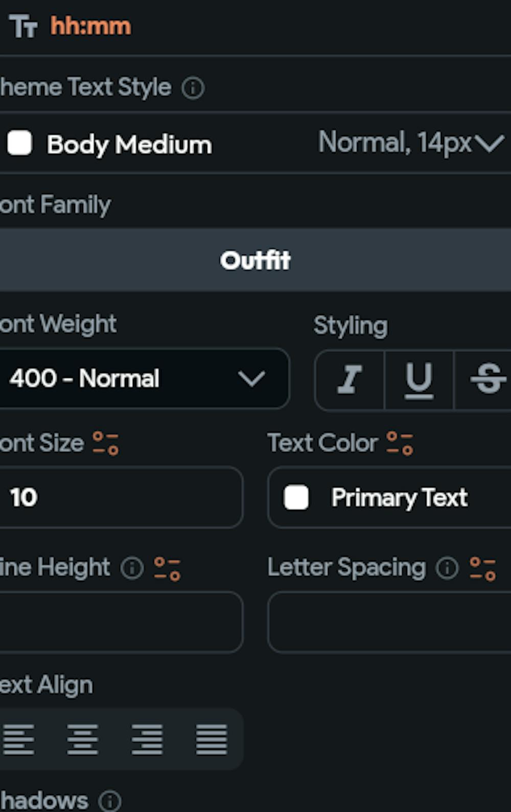Image resolution: width=511 pixels, height=812 pixels.
Task: Click Letter Spacing info icon
Action: pos(447,568)
